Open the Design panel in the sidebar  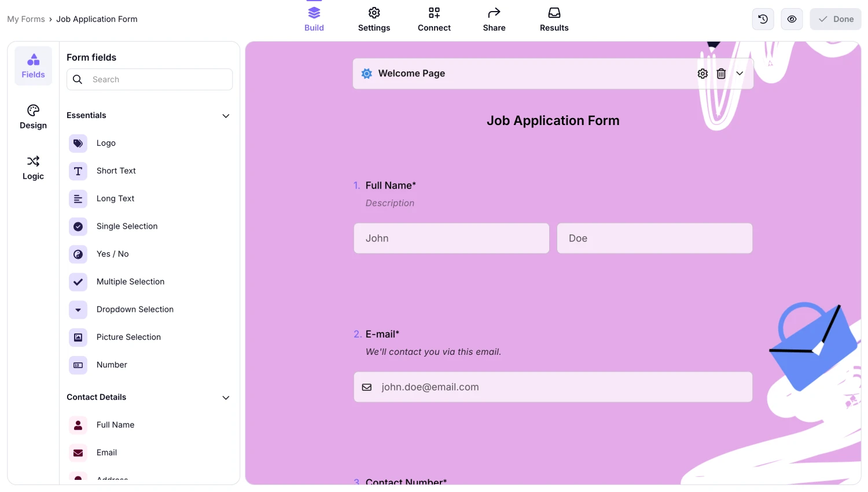32,117
